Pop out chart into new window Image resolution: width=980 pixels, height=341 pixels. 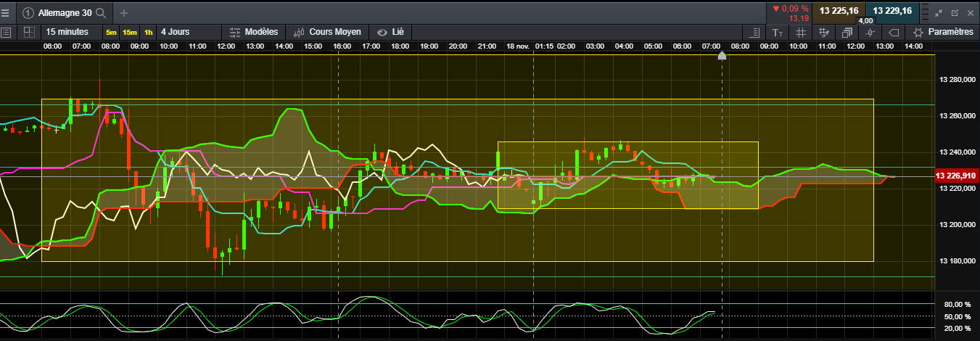click(955, 12)
